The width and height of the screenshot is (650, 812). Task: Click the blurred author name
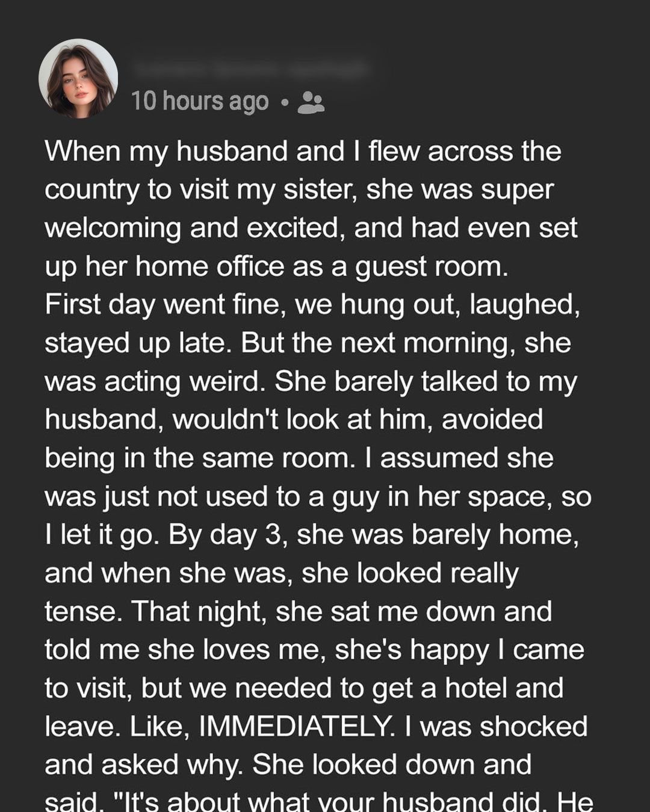pos(250,69)
